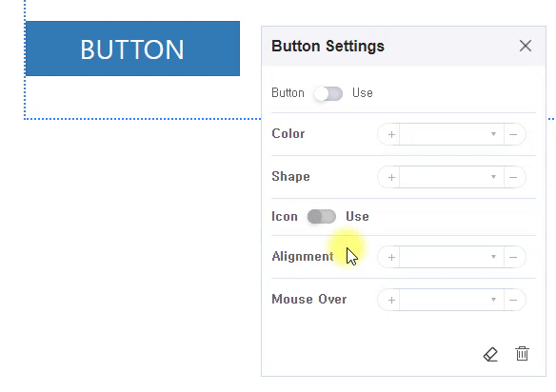Expand the Alignment dropdown

click(451, 257)
